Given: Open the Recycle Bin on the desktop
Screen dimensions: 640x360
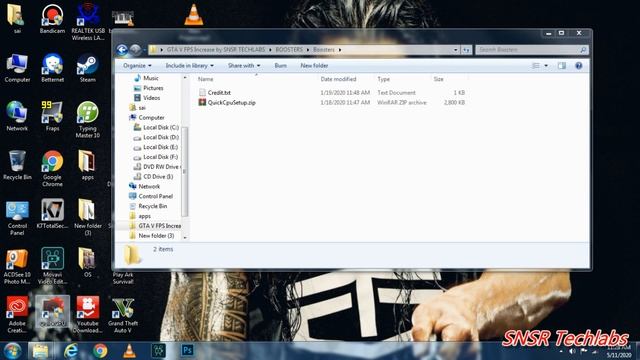Looking at the screenshot, I should click(17, 165).
